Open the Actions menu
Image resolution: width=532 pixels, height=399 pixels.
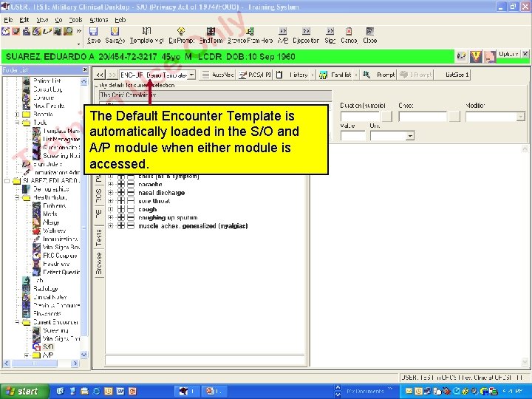(x=99, y=20)
